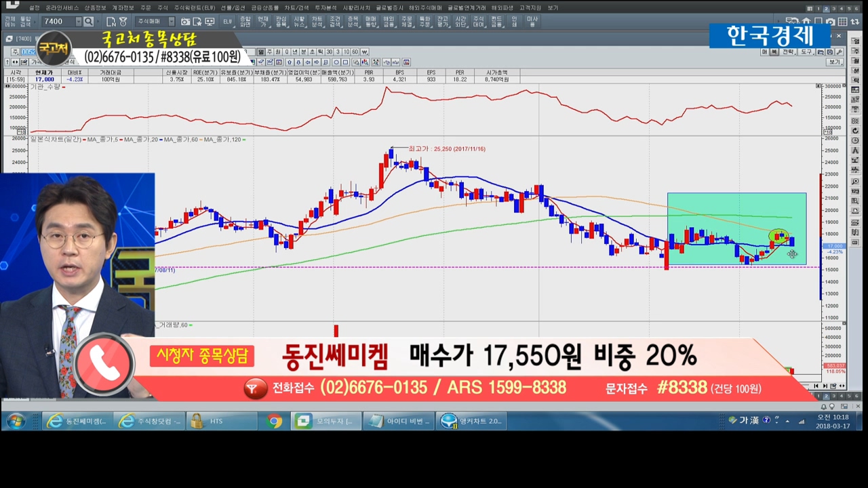Image resolution: width=868 pixels, height=488 pixels.
Task: Click the stock code search magnifier icon
Action: (x=89, y=22)
